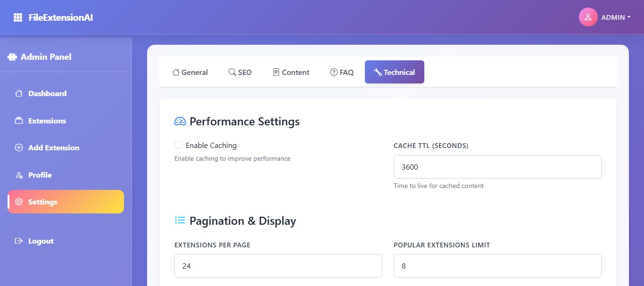Viewport: 644px width, 286px height.
Task: Click the Profile person-gear icon
Action: coord(19,175)
